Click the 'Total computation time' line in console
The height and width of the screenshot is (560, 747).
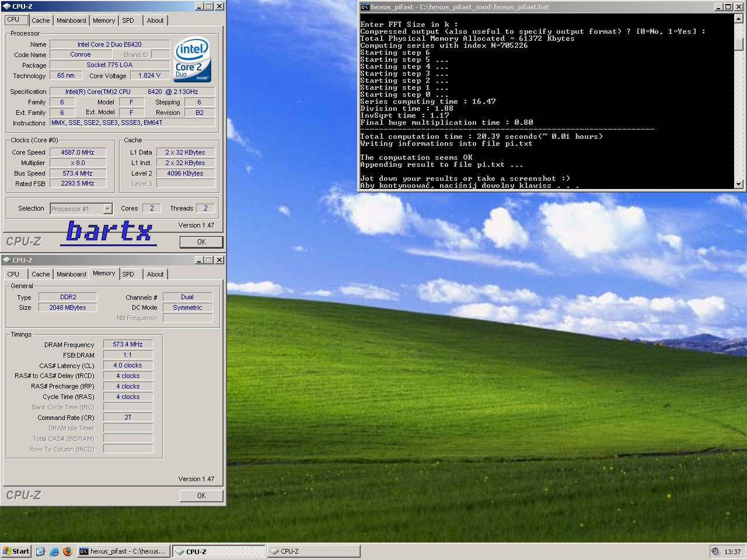[481, 136]
